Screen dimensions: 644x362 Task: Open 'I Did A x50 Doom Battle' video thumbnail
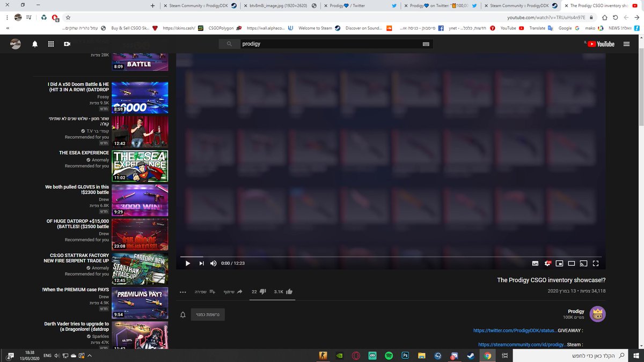click(140, 97)
